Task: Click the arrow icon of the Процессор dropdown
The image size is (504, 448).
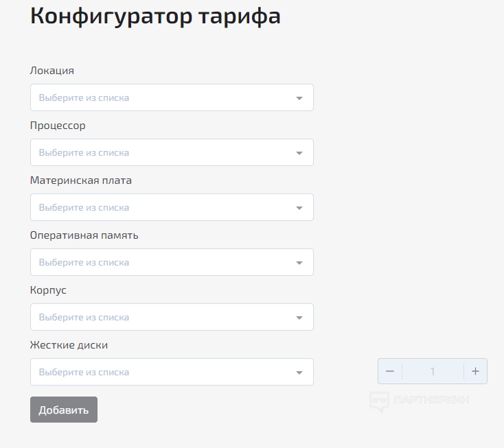Action: tap(299, 153)
